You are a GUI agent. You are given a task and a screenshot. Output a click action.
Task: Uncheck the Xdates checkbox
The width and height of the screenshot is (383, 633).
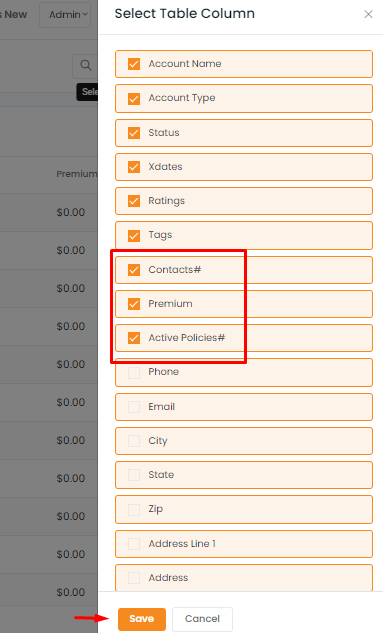134,167
